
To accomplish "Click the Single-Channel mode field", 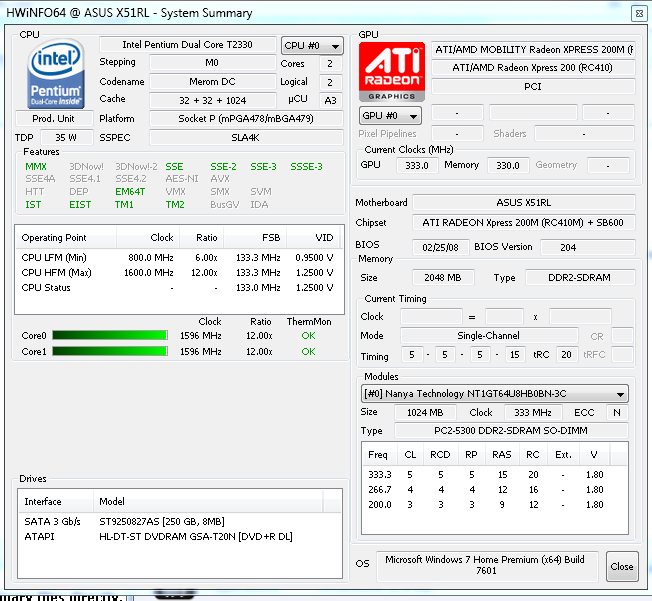I will [x=489, y=335].
